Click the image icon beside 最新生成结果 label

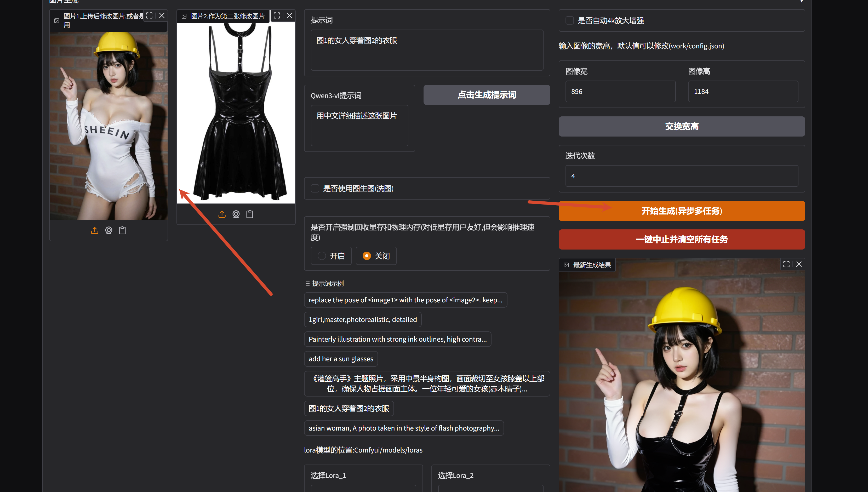point(566,265)
